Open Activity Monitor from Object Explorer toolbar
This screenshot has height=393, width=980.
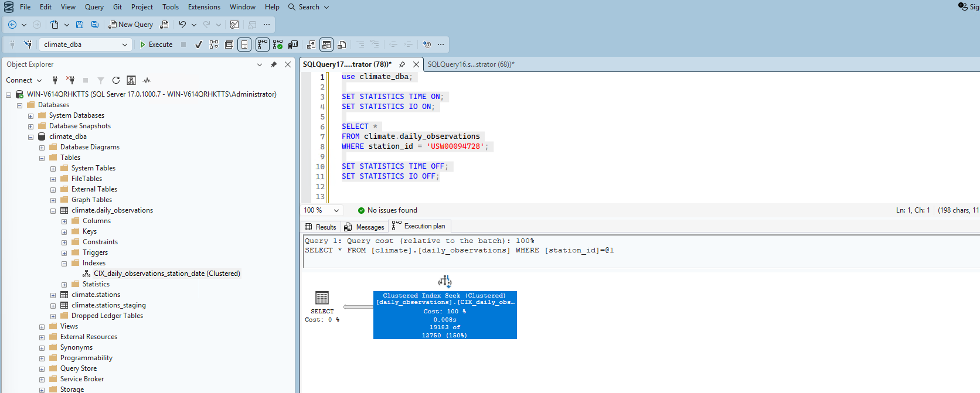(x=147, y=80)
